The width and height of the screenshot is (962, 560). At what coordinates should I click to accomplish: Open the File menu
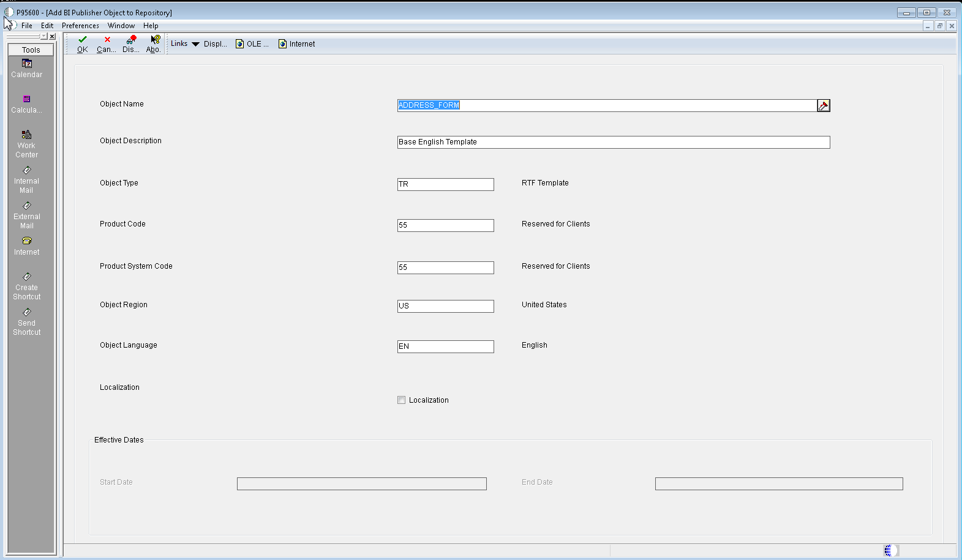click(27, 26)
